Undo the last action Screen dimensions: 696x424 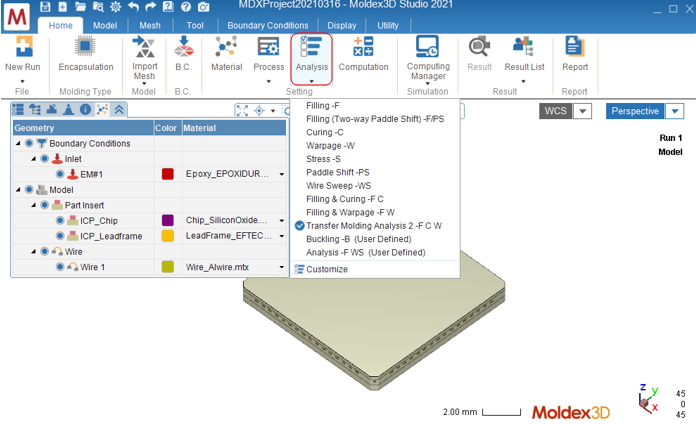[133, 6]
